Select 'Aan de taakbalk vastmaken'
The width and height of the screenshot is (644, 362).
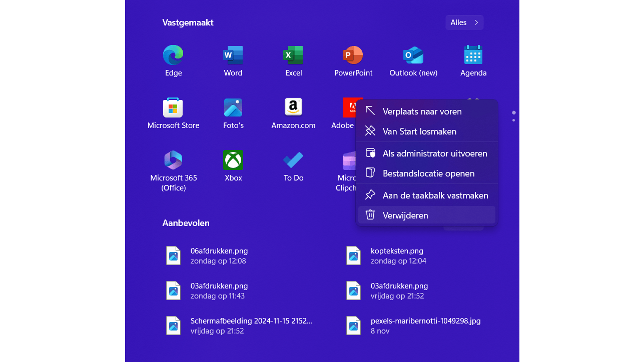[x=427, y=195]
